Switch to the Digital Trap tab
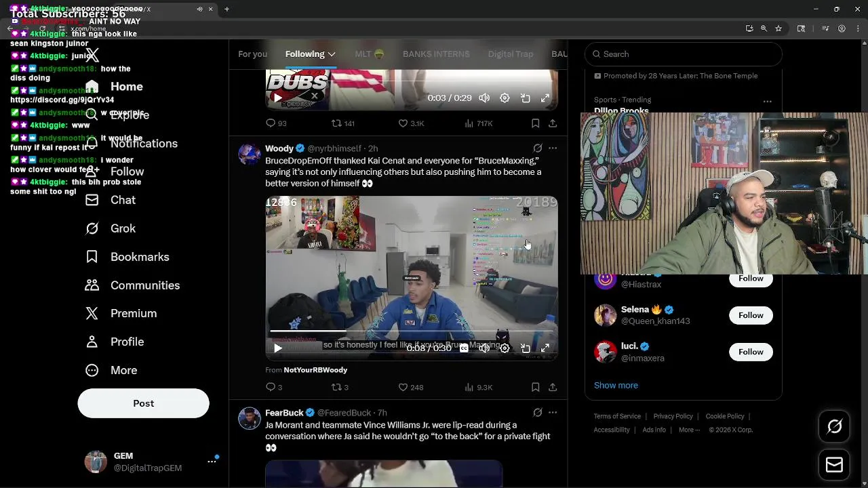This screenshot has height=488, width=868. tap(511, 54)
